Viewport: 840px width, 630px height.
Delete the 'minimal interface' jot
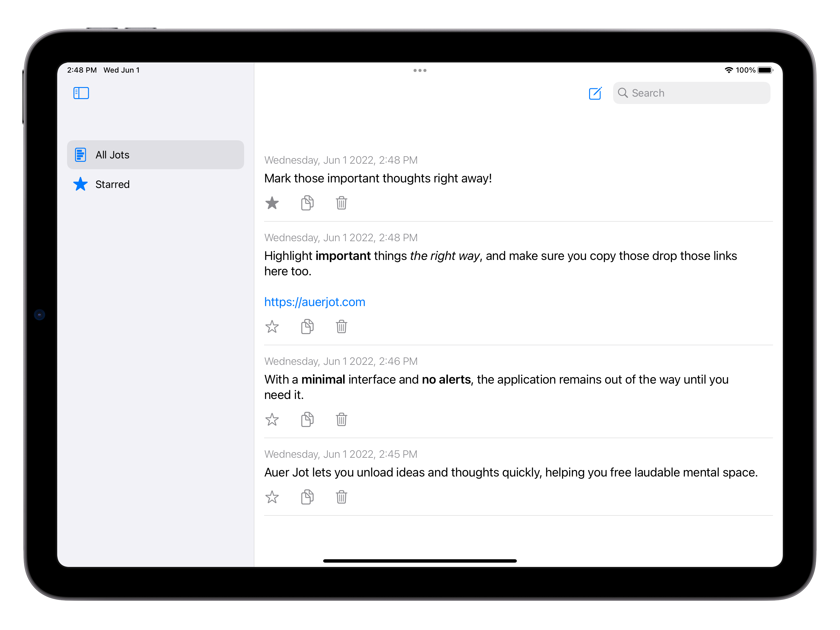(x=341, y=420)
